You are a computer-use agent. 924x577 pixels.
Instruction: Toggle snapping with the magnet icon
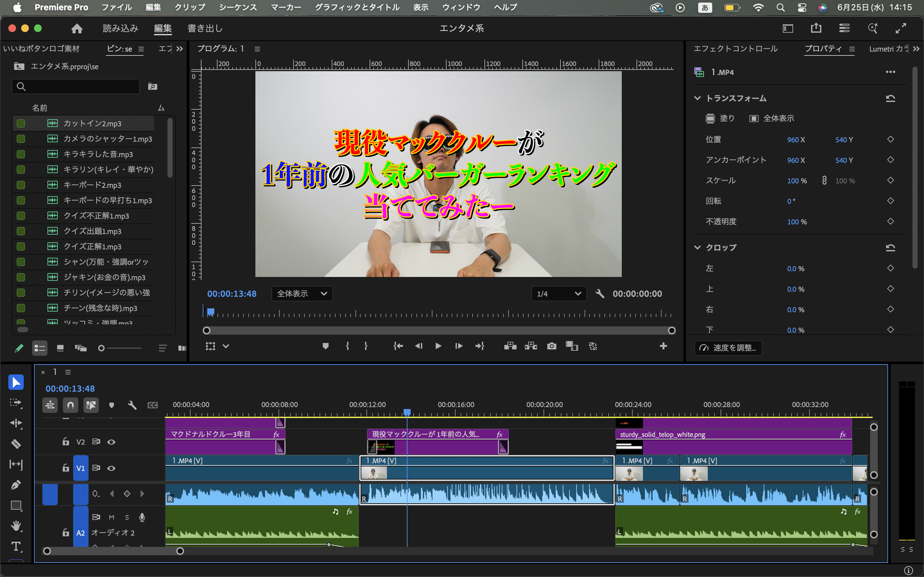coord(71,405)
